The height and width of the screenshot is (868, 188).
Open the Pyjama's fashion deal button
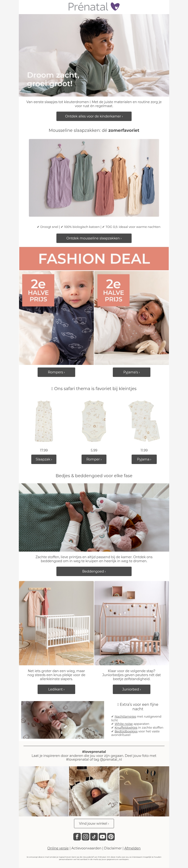point(132,372)
